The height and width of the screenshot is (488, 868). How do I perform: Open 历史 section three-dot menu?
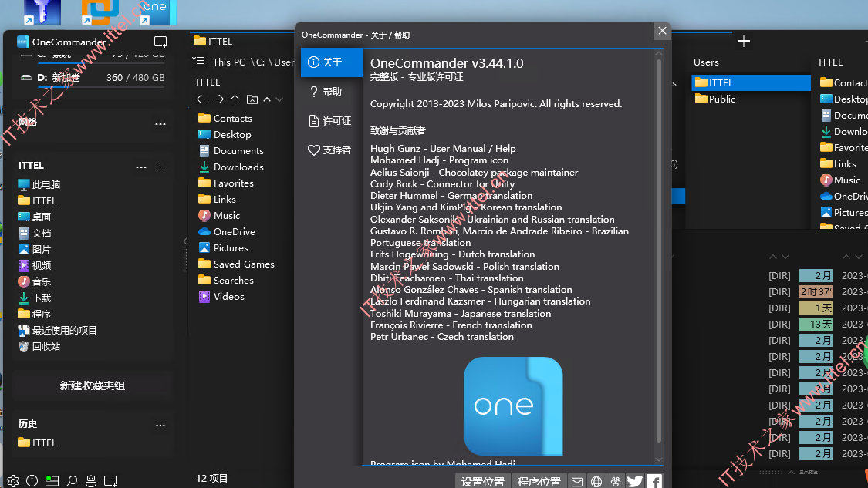(160, 426)
